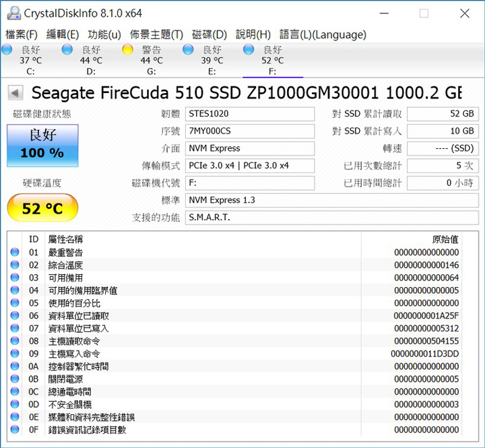This screenshot has width=485, height=448.
Task: Open the 功能(u) menu
Action: coord(104,34)
